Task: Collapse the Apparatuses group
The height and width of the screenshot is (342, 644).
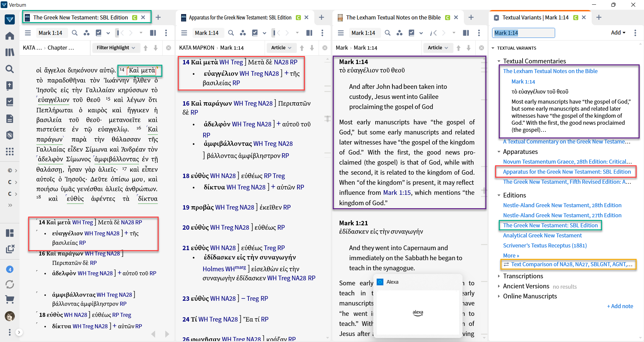Action: tap(499, 152)
